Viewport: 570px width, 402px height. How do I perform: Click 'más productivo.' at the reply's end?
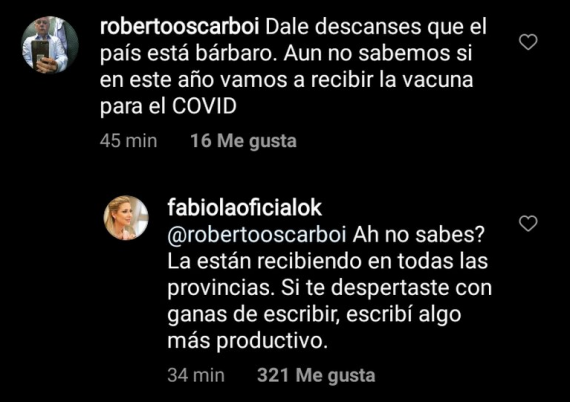coord(248,341)
